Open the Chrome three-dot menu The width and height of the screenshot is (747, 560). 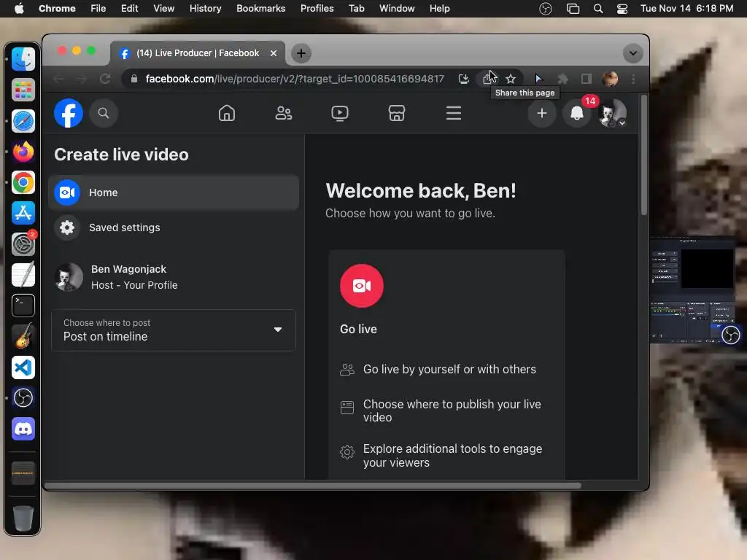tap(633, 79)
